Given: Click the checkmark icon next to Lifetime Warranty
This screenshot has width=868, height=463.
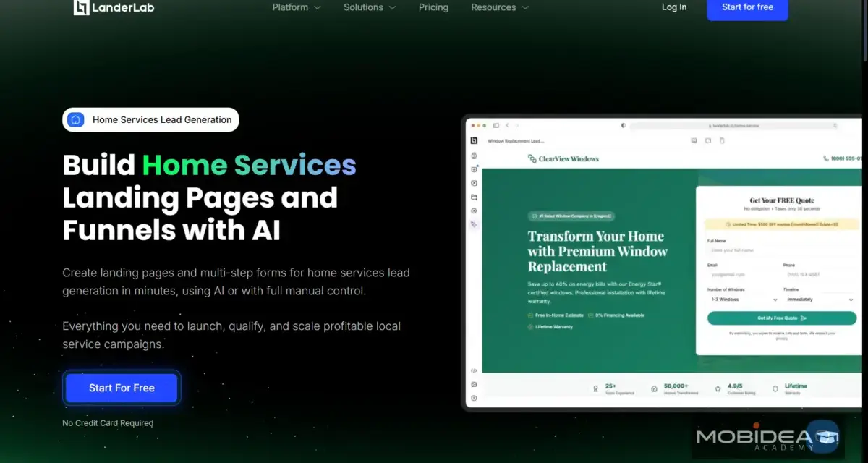Looking at the screenshot, I should 531,327.
